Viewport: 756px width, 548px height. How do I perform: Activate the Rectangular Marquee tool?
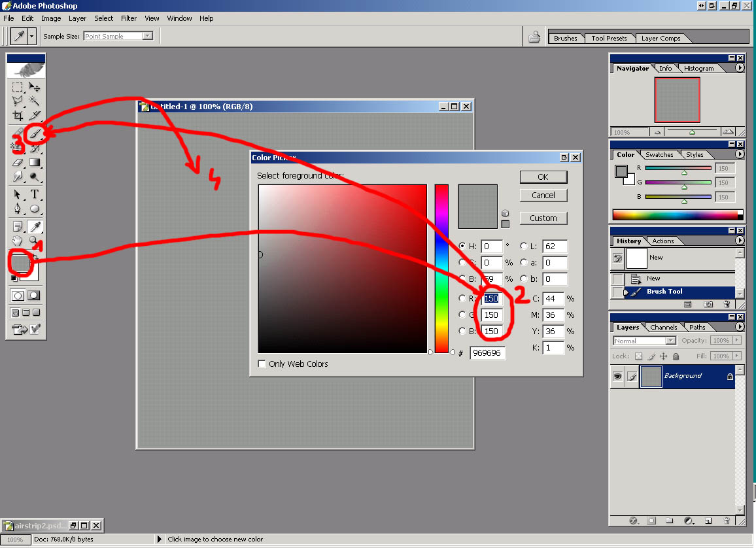coord(18,87)
